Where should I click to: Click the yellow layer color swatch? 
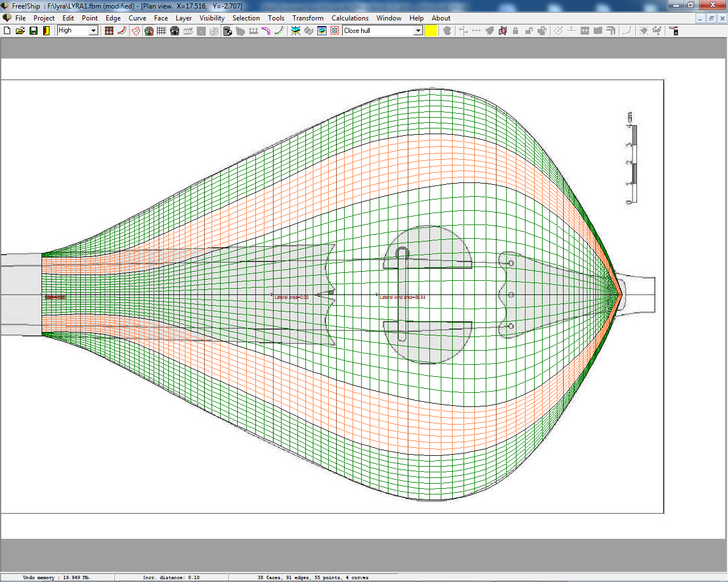[431, 31]
